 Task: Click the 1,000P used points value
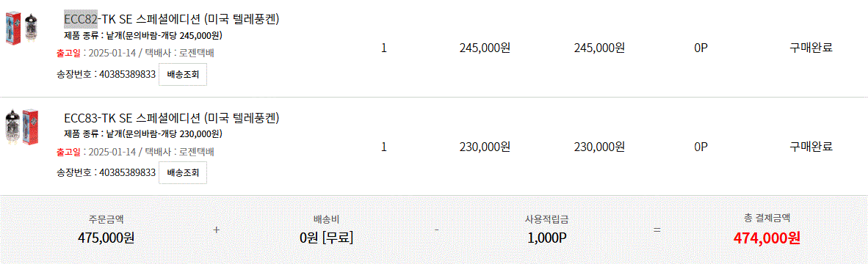(x=546, y=238)
